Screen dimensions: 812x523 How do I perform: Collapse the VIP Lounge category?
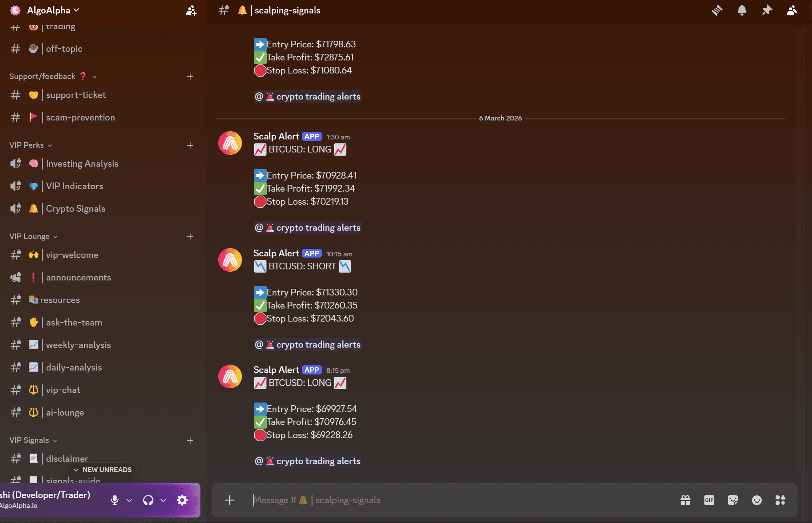(34, 236)
